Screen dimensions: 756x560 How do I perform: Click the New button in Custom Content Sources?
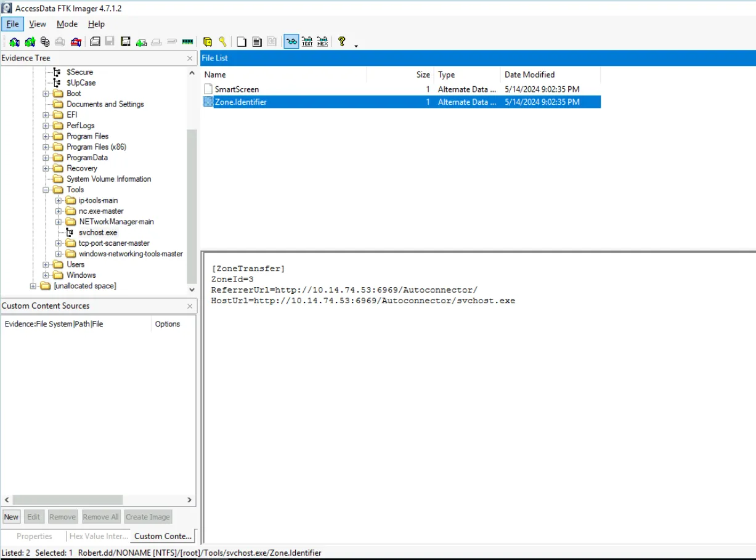click(11, 517)
